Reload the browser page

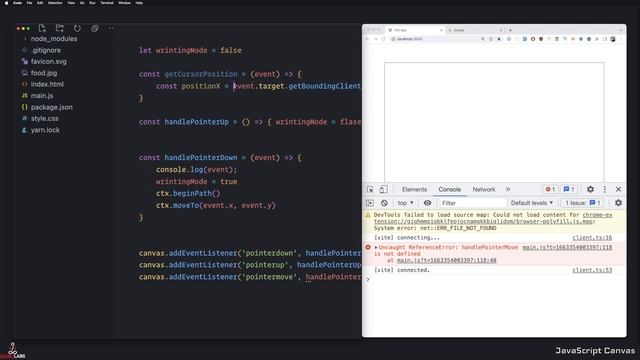point(383,39)
